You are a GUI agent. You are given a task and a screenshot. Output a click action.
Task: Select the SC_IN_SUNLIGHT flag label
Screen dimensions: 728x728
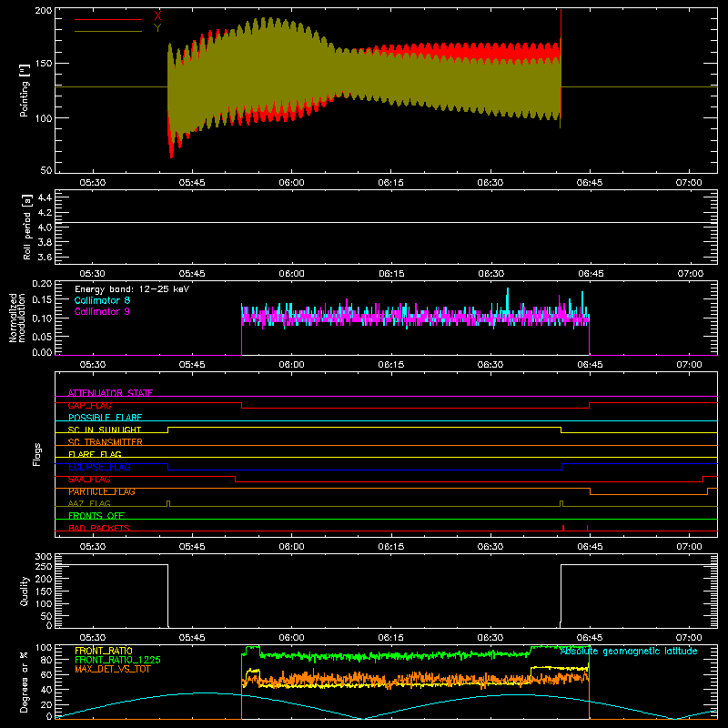coord(105,430)
